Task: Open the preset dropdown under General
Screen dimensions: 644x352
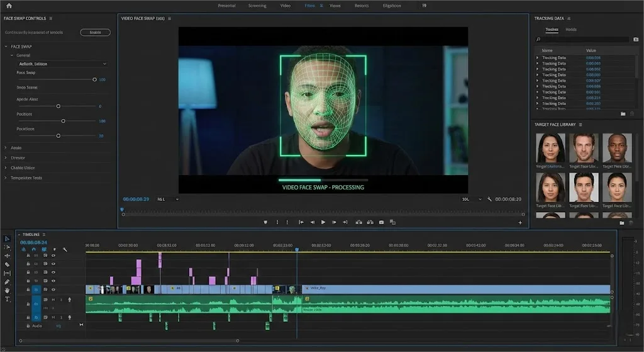Action: coord(62,64)
